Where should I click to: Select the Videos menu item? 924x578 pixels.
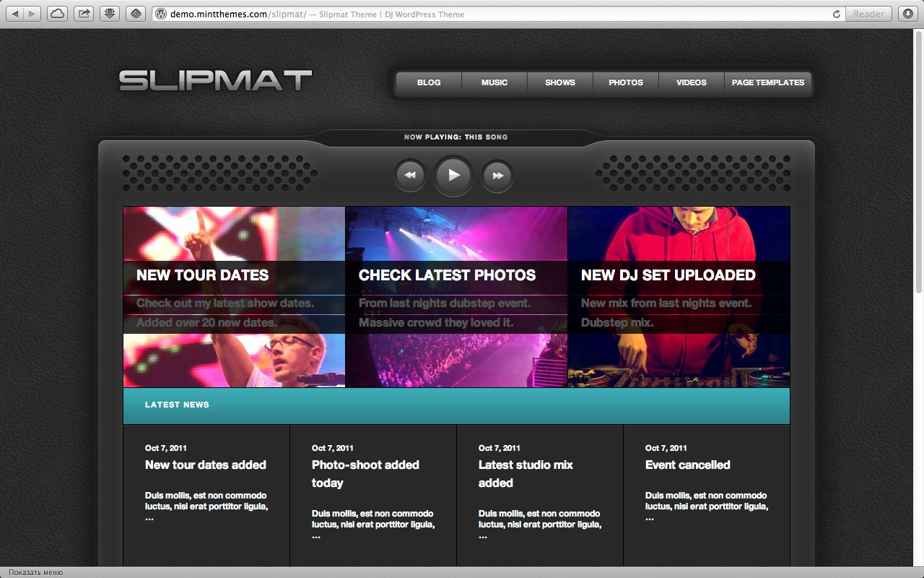click(692, 82)
